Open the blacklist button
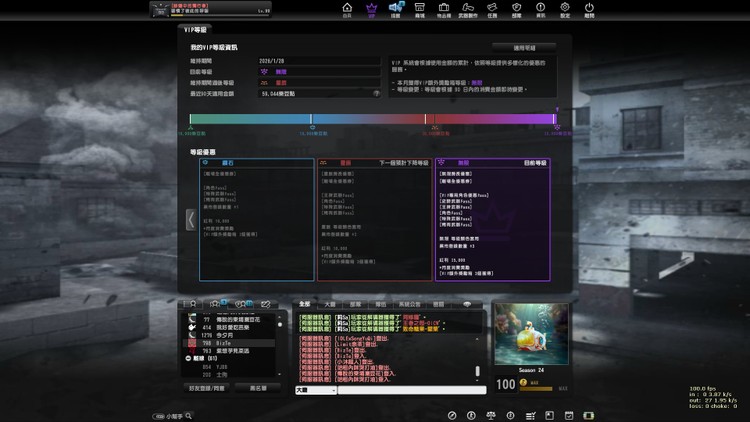 point(258,387)
